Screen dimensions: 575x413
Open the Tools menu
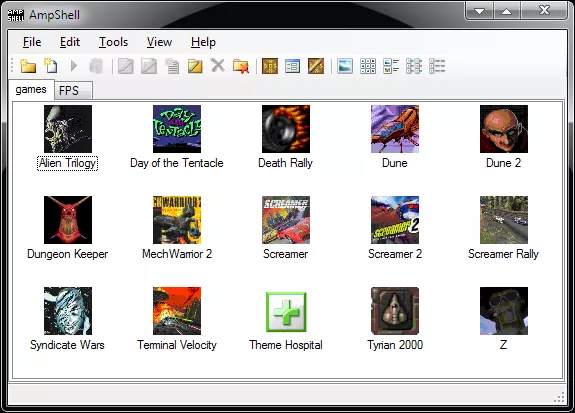pyautogui.click(x=113, y=42)
